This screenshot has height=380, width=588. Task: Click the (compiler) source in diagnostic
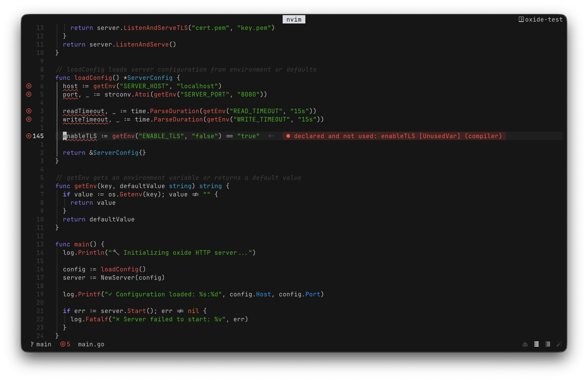click(x=483, y=136)
